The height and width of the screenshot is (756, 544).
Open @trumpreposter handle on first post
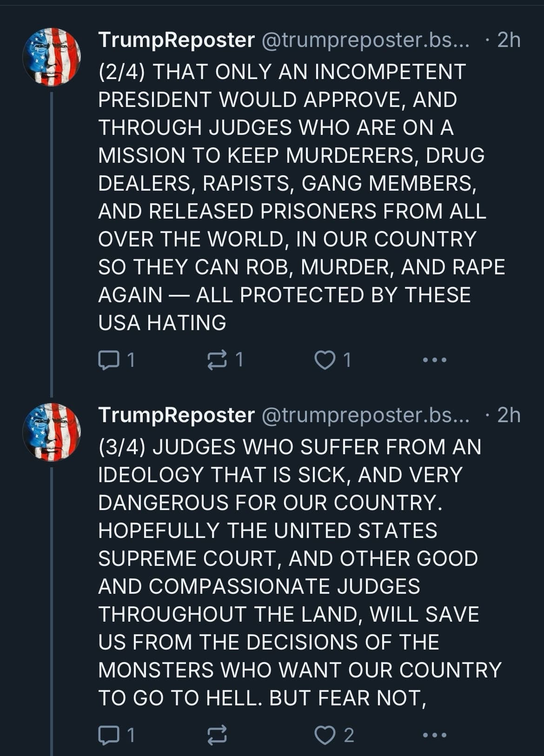tap(366, 41)
